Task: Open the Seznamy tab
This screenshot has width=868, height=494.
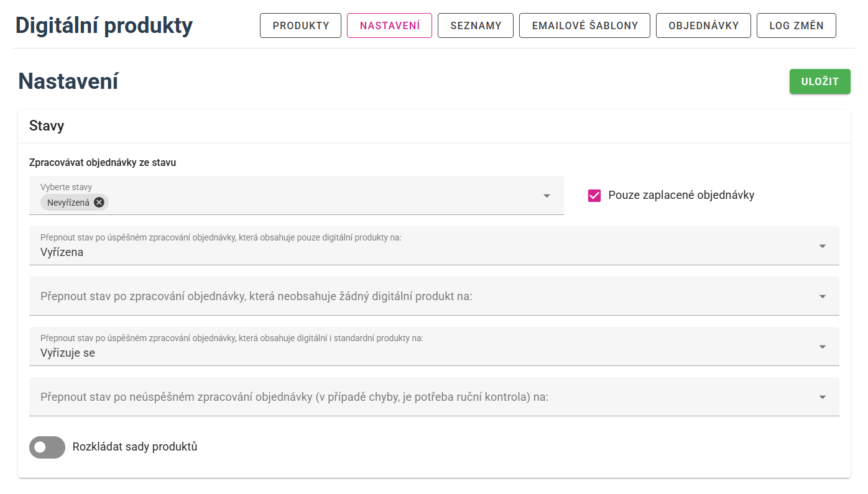Action: [x=476, y=25]
